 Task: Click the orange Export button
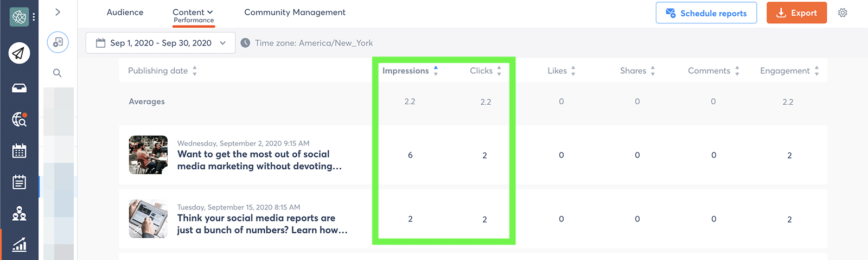click(x=796, y=13)
